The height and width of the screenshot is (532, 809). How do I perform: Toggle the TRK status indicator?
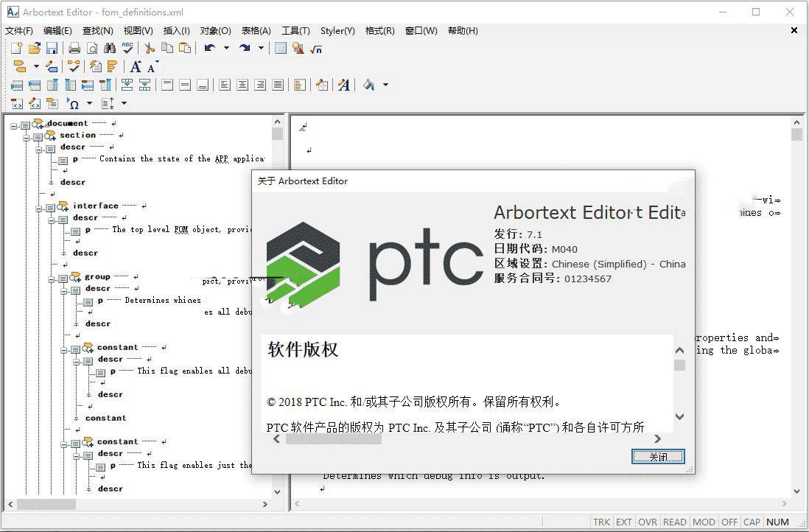(601, 522)
